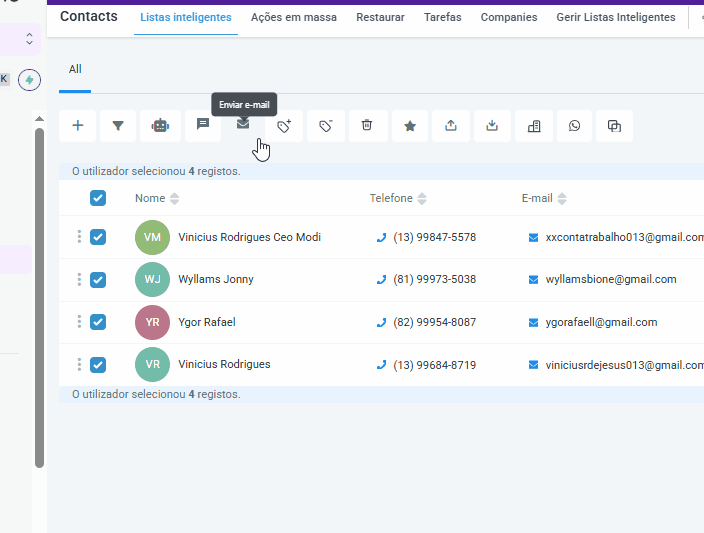Image resolution: width=704 pixels, height=533 pixels.
Task: Click the star icon in toolbar
Action: click(x=409, y=126)
